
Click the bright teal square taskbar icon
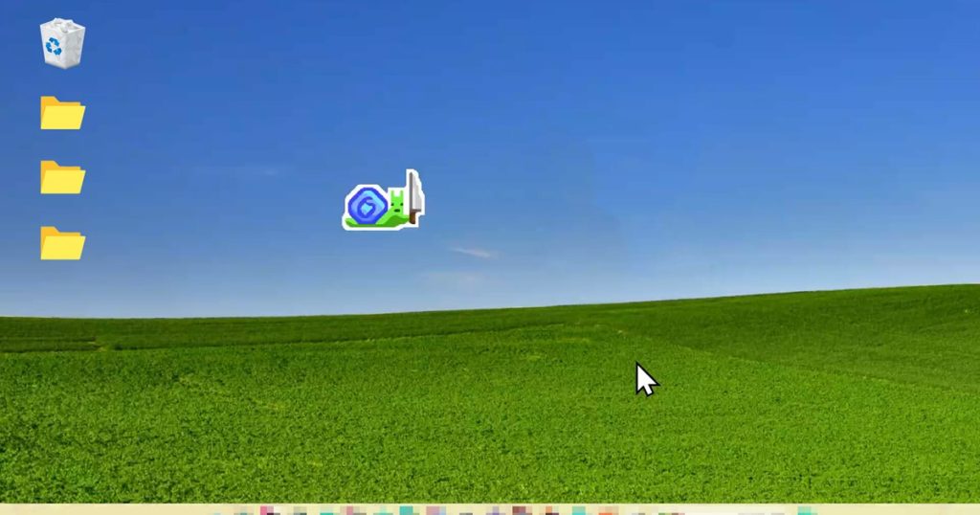pos(407,510)
